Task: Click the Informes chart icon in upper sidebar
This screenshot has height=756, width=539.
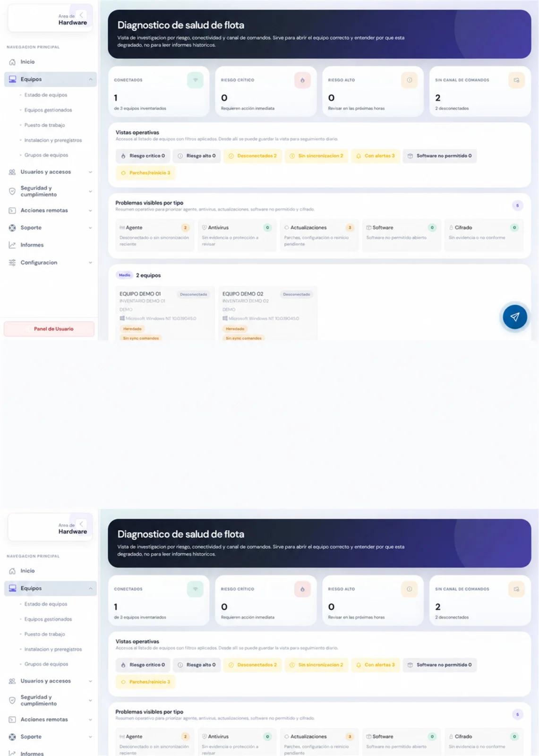Action: 12,245
